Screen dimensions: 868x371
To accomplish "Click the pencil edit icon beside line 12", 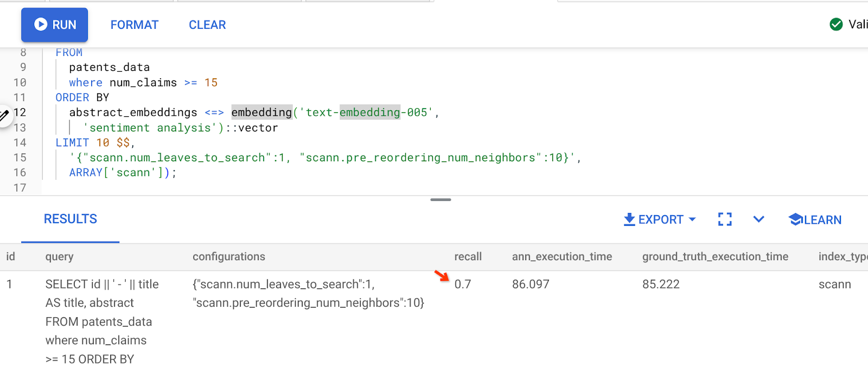I will (x=4, y=115).
